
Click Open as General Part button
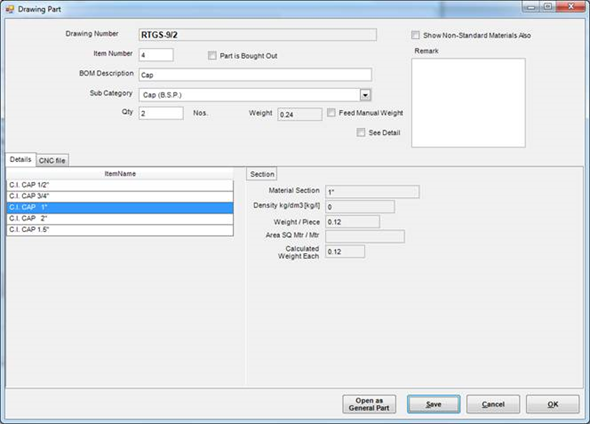369,404
